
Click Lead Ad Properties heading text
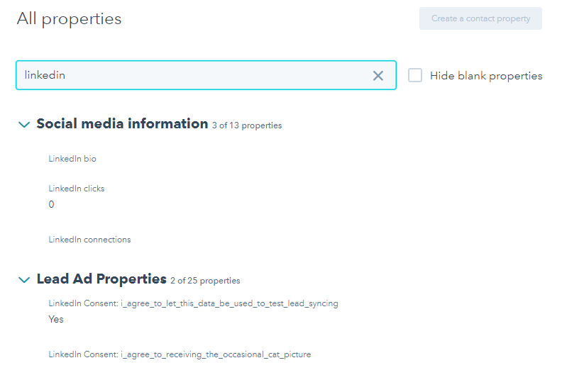pyautogui.click(x=101, y=279)
